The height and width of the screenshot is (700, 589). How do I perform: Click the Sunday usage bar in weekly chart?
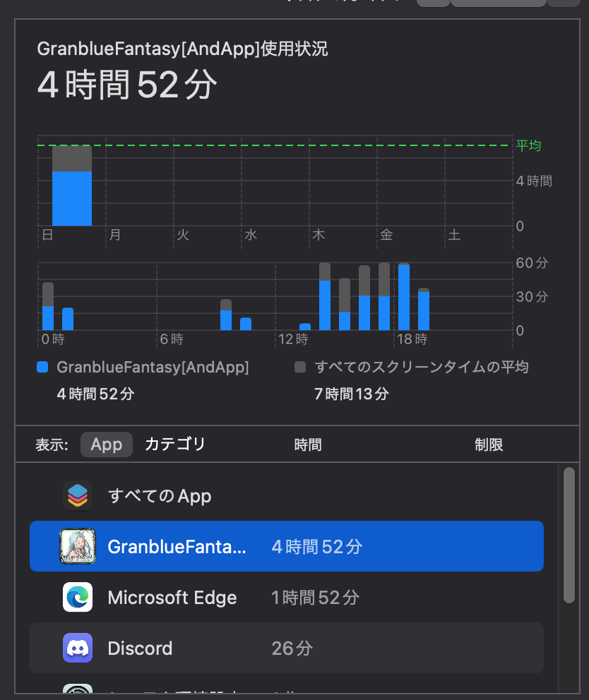(x=72, y=186)
